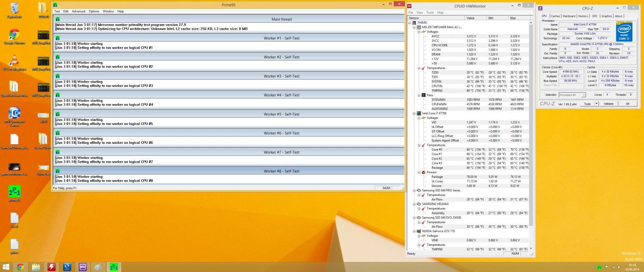This screenshot has width=644, height=272.
Task: Switch to the Graphics tab in CPU-Z
Action: pos(607,16)
